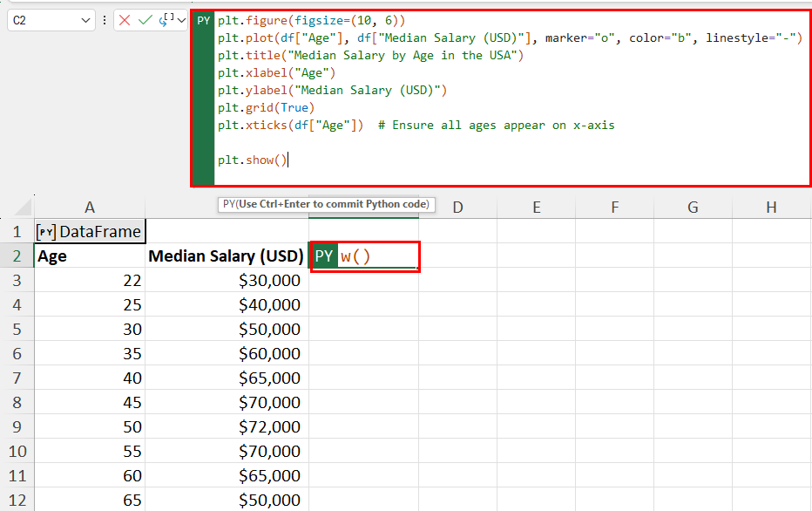Click the PY badge in the formula bar

[204, 21]
